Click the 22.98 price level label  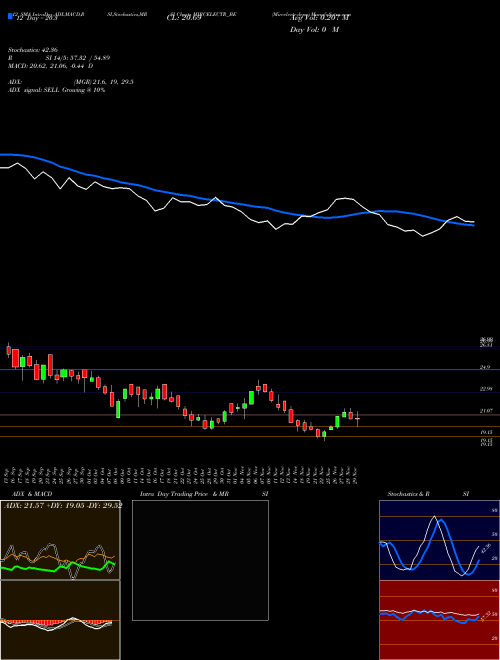(x=486, y=389)
